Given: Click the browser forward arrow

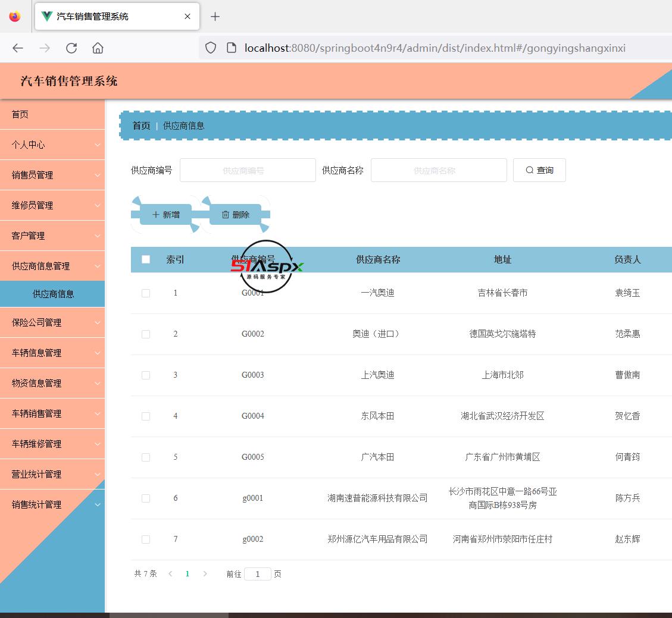Looking at the screenshot, I should (45, 48).
